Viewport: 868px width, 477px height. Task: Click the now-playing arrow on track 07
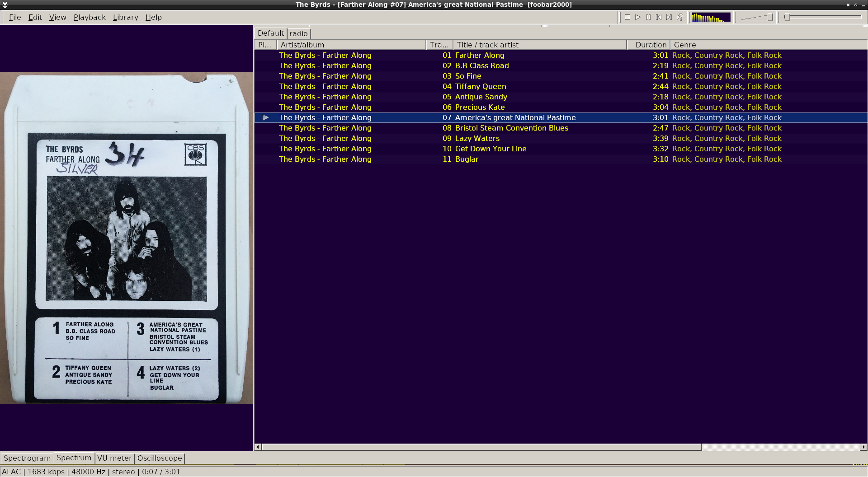266,117
